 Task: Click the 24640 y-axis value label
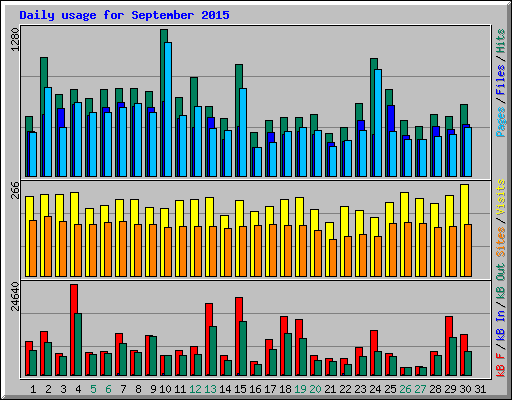pos(15,296)
